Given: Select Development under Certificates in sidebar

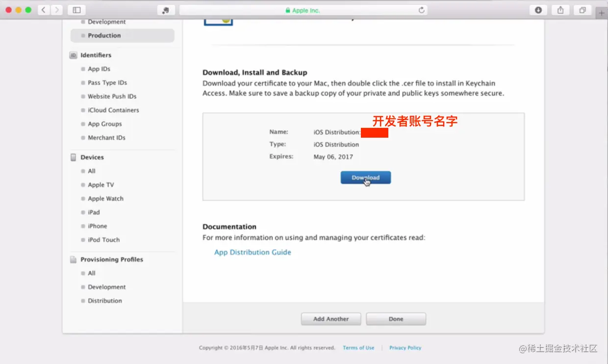Looking at the screenshot, I should tap(106, 22).
